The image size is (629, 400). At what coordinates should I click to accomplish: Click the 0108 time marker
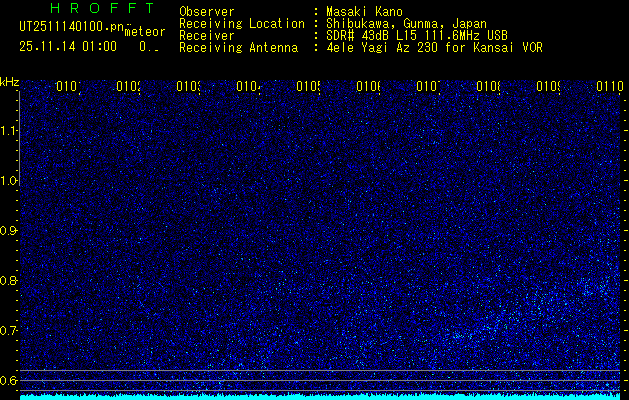[x=488, y=86]
